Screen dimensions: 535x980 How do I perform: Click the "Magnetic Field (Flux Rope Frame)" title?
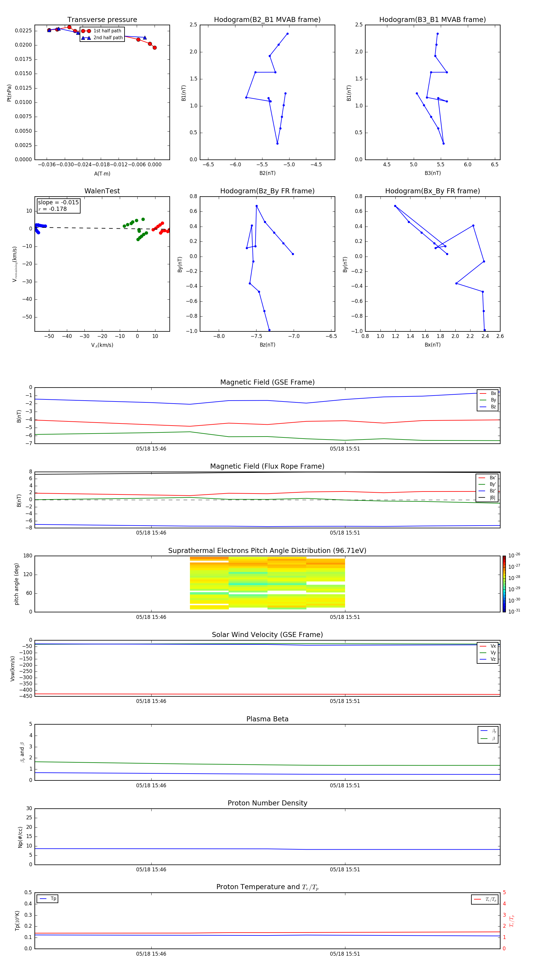click(x=267, y=467)
